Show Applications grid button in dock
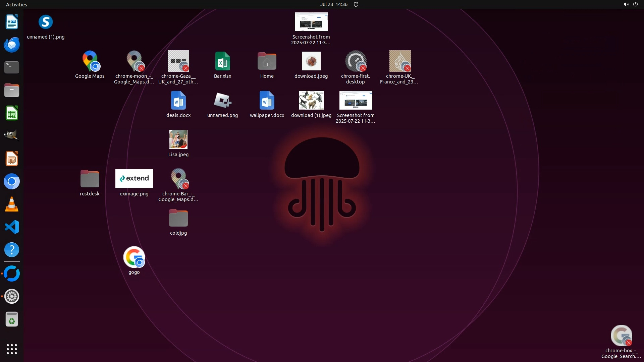The width and height of the screenshot is (644, 362). (x=12, y=349)
